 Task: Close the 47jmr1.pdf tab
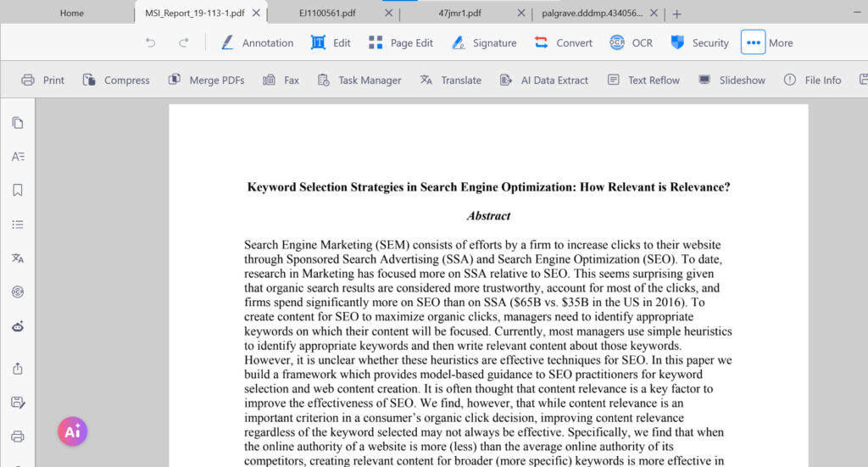[521, 13]
